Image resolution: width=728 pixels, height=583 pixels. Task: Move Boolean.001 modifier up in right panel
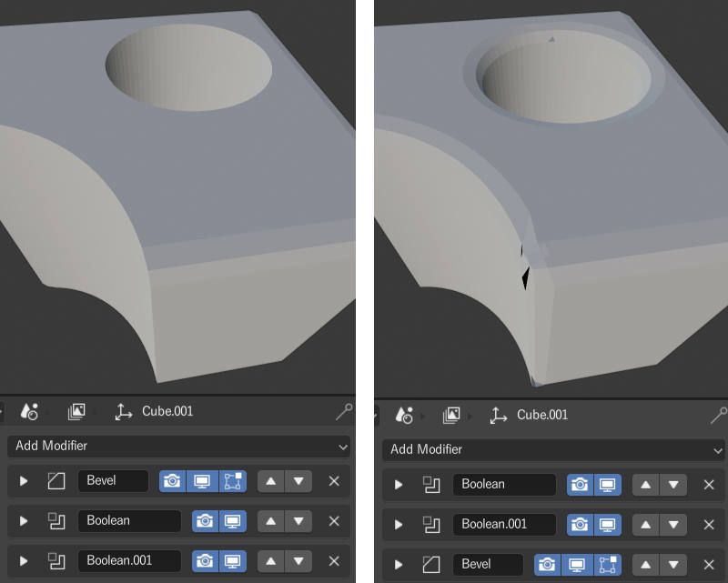point(646,525)
